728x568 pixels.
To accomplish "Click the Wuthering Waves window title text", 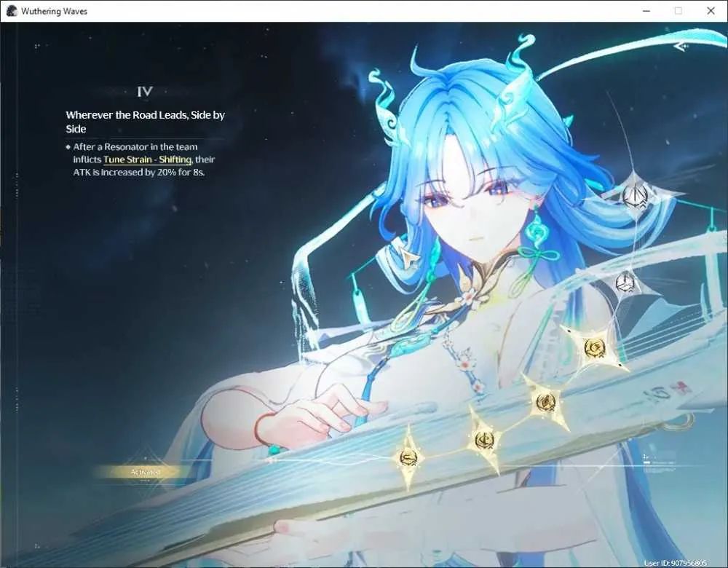I will coord(54,11).
